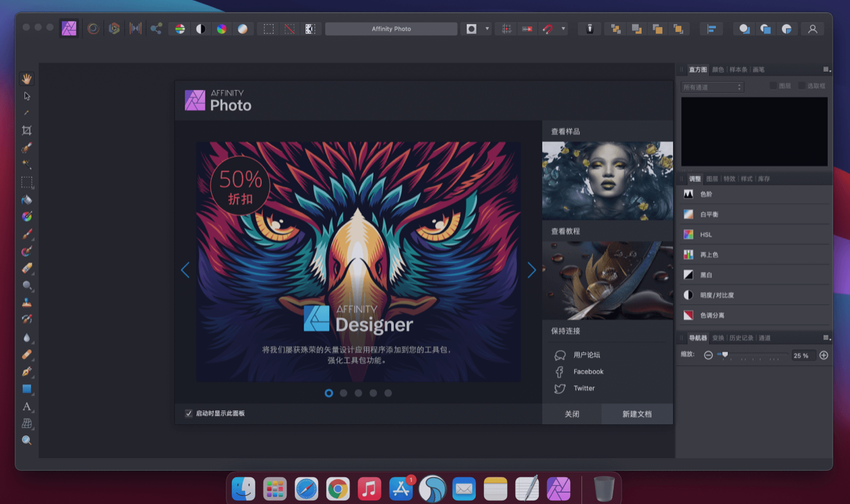Click the right arrow of the welcome carousel
Image resolution: width=850 pixels, height=504 pixels.
click(x=531, y=270)
